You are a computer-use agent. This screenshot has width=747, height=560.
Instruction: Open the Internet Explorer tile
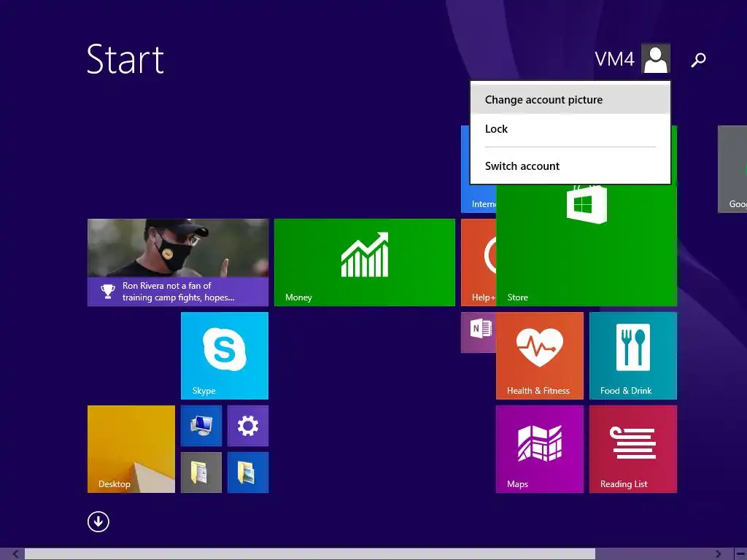click(479, 198)
